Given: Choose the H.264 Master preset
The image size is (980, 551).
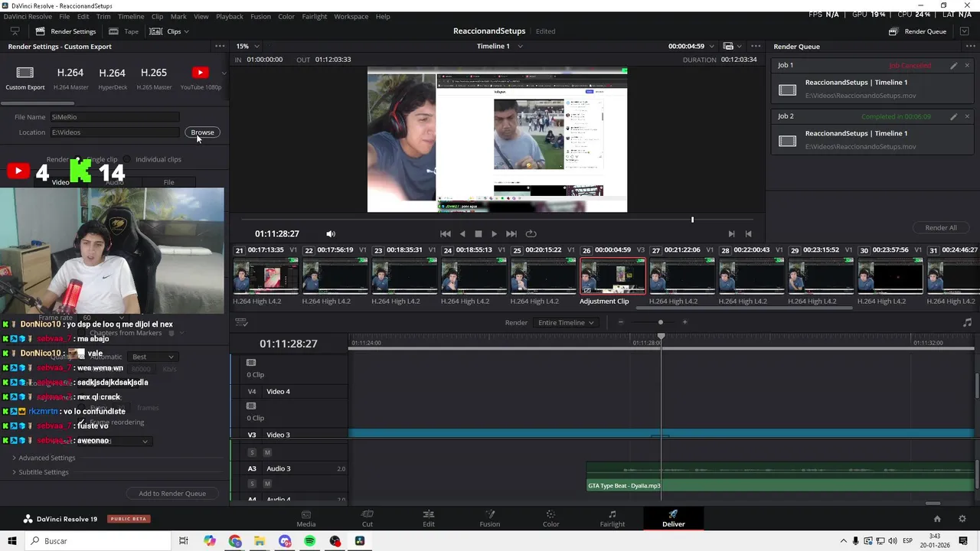Looking at the screenshot, I should pyautogui.click(x=70, y=77).
